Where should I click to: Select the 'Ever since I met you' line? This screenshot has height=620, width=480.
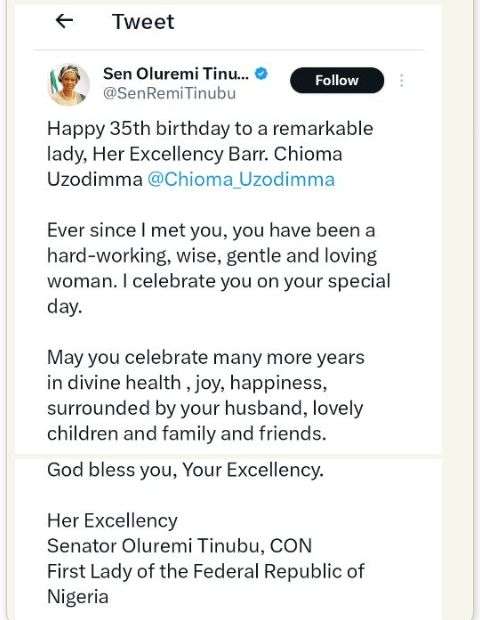click(x=211, y=230)
